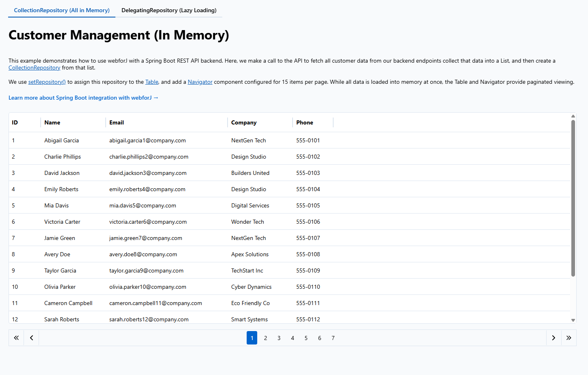Image resolution: width=588 pixels, height=375 pixels.
Task: Go to page 3 in navigator
Action: click(x=279, y=338)
